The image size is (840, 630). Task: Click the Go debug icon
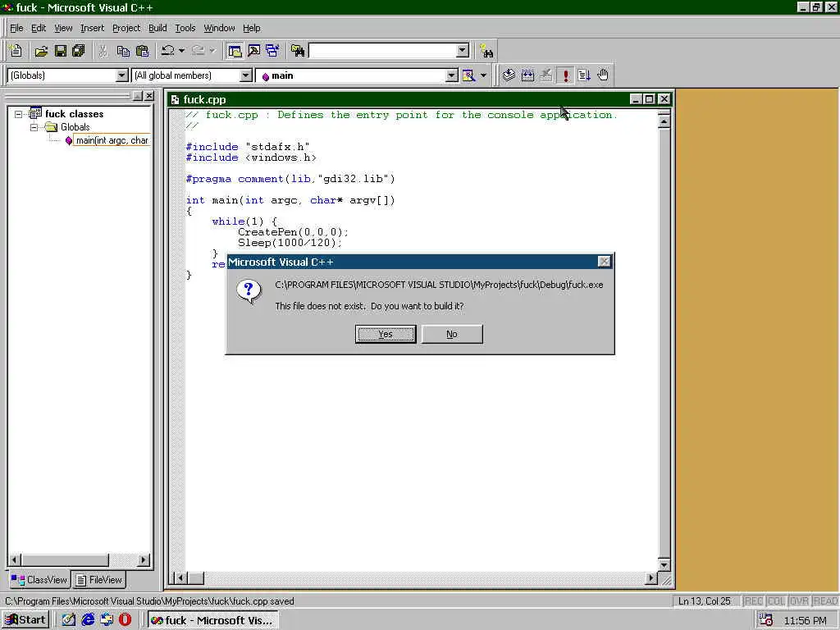(584, 75)
